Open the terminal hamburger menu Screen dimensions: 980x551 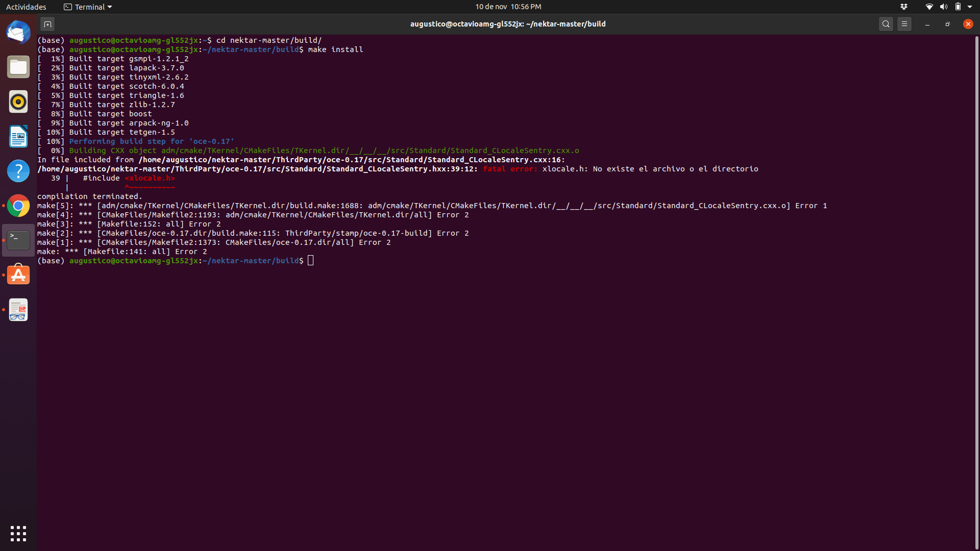[904, 24]
